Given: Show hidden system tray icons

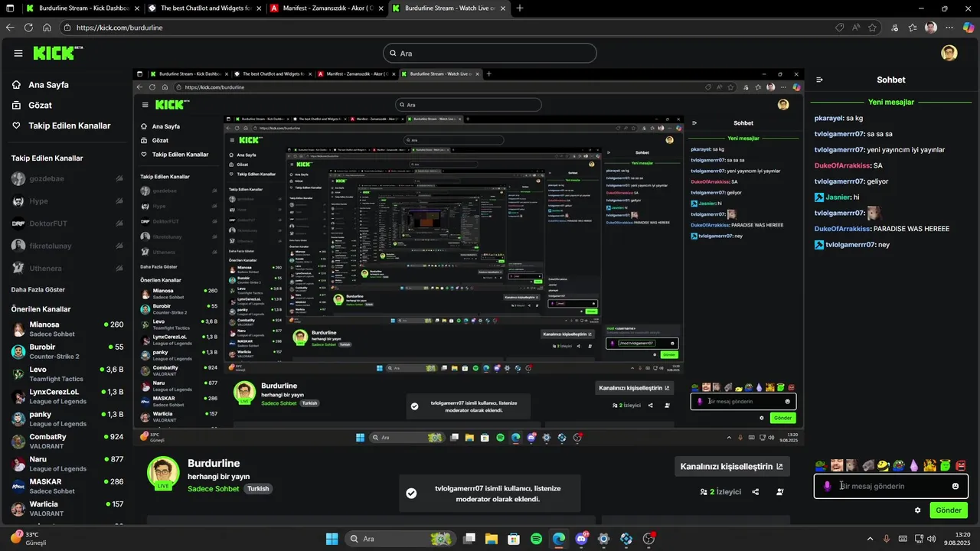Looking at the screenshot, I should (x=870, y=539).
